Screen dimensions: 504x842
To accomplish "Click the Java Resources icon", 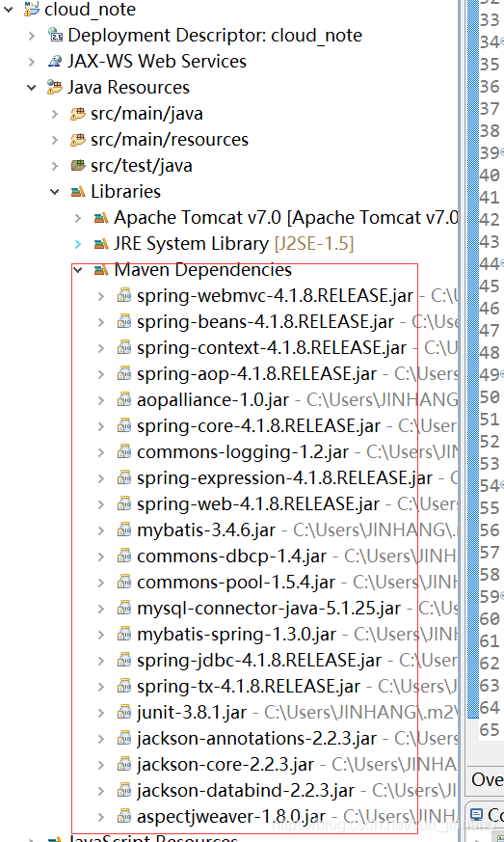I will pyautogui.click(x=55, y=87).
